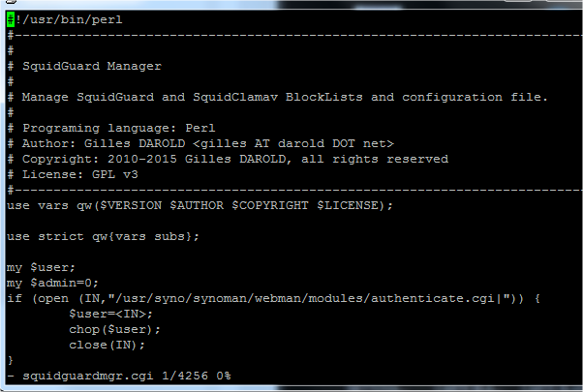Click the use strict qw{vars subs} line
Image resolution: width=583 pixels, height=392 pixels.
(103, 237)
